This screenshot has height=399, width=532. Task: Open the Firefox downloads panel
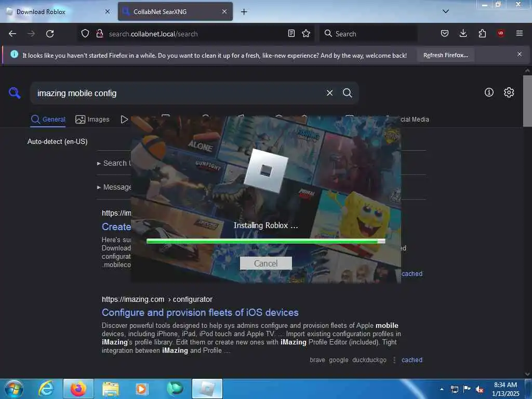click(x=463, y=34)
